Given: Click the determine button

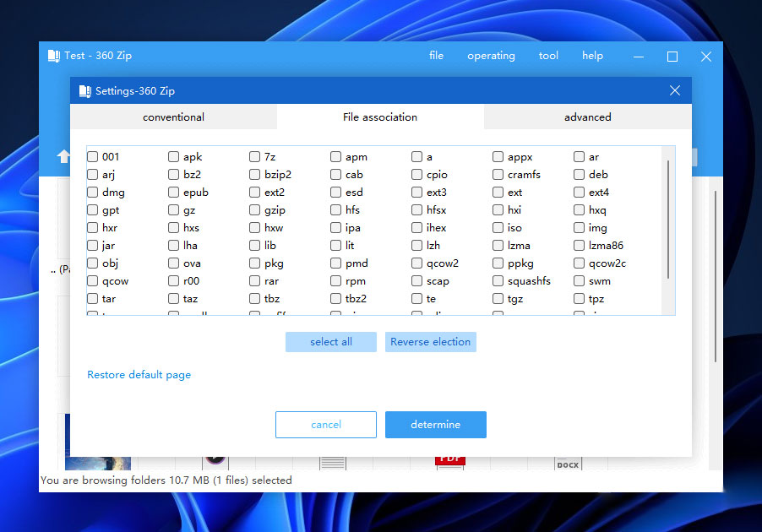Looking at the screenshot, I should click(436, 425).
